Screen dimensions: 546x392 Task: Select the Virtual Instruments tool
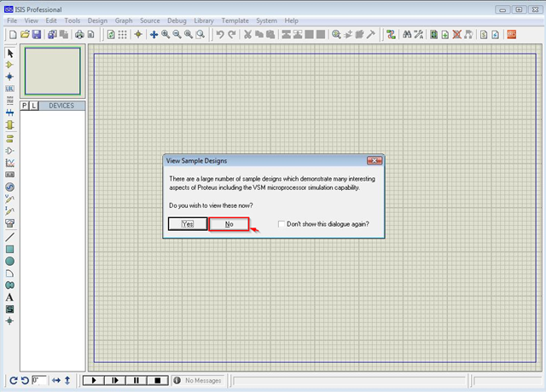(x=9, y=223)
